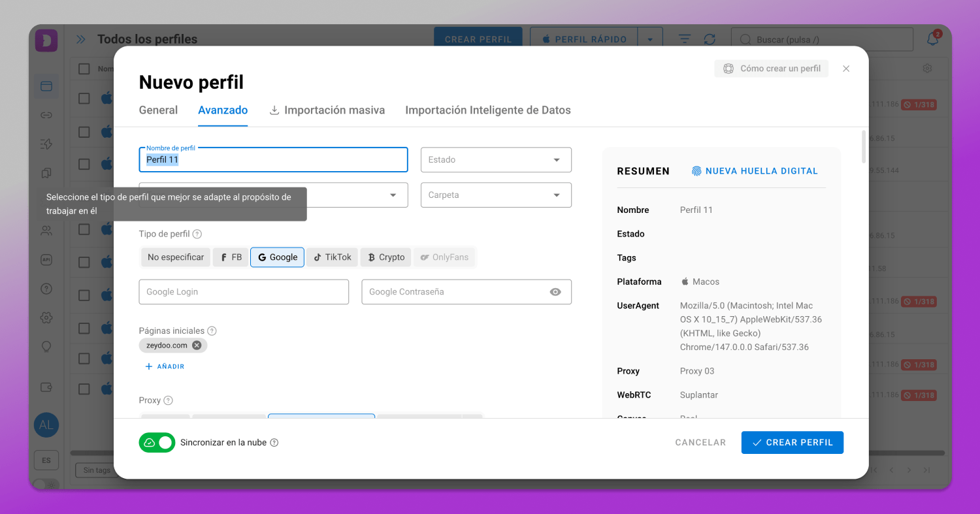The width and height of the screenshot is (980, 514).
Task: Click the filter icon in the top toolbar
Action: point(685,40)
